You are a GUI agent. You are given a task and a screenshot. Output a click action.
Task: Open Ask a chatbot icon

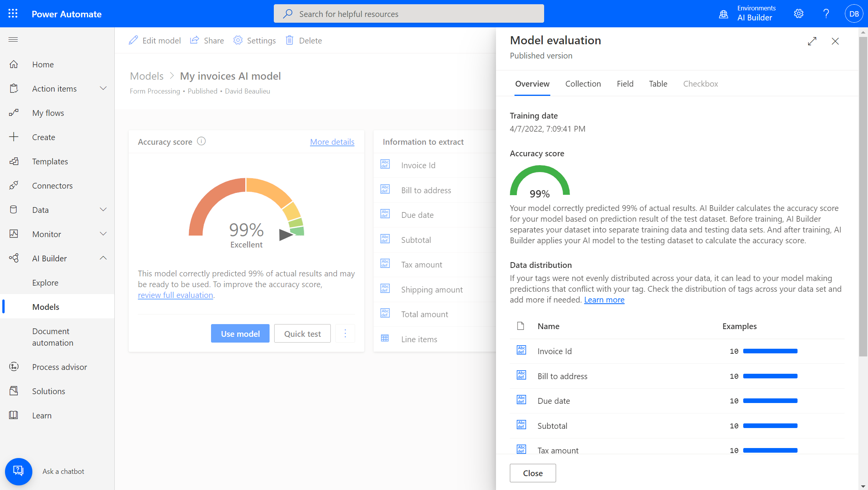18,471
